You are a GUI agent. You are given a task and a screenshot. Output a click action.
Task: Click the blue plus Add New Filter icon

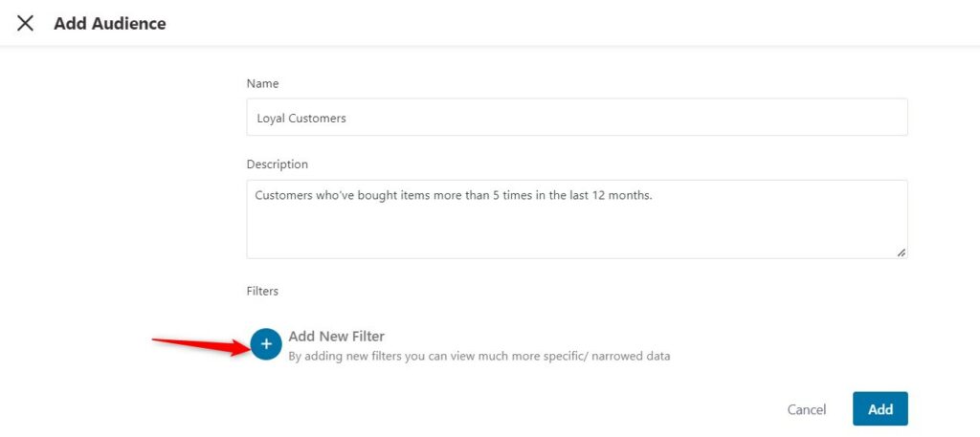[266, 344]
